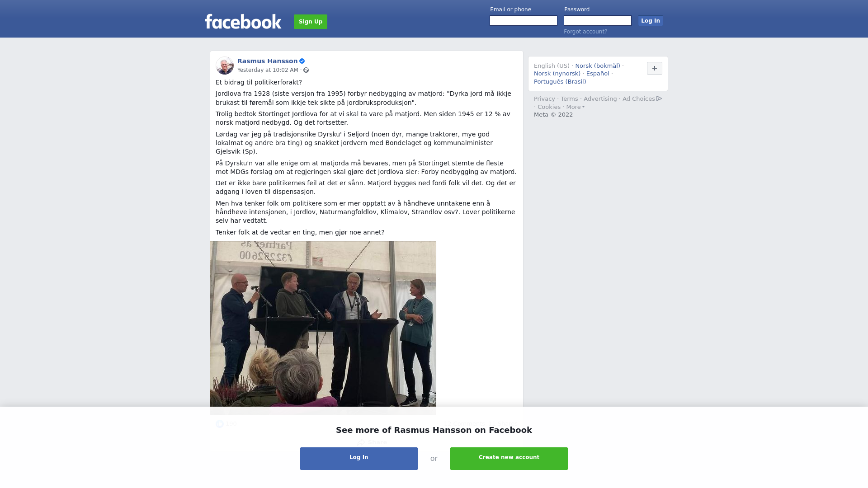The width and height of the screenshot is (868, 488).
Task: Select Español language
Action: (598, 74)
